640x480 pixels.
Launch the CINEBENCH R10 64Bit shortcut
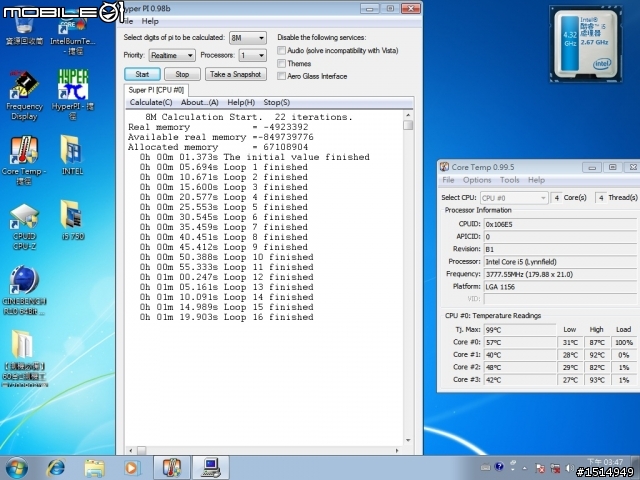point(24,291)
